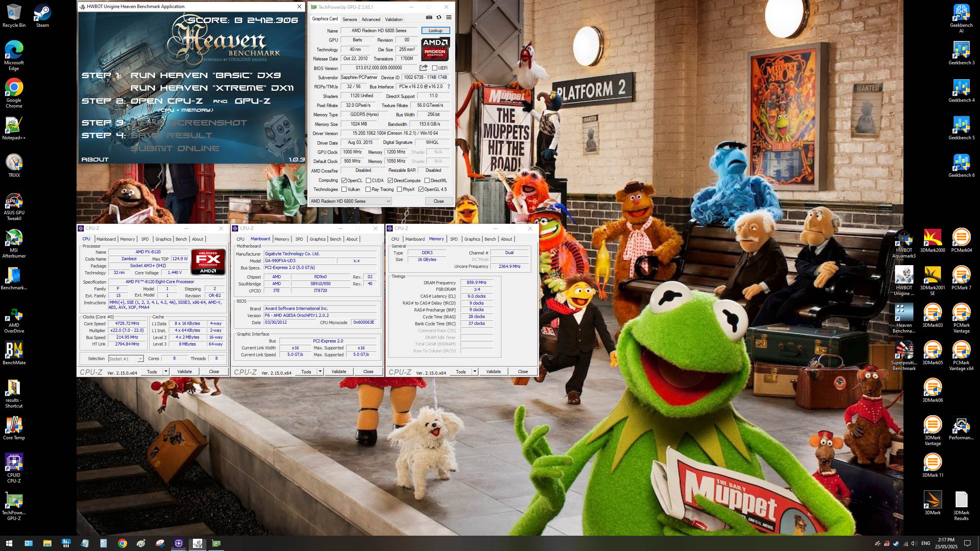Open the 3DMark2000 desktop icon

pyautogui.click(x=933, y=241)
